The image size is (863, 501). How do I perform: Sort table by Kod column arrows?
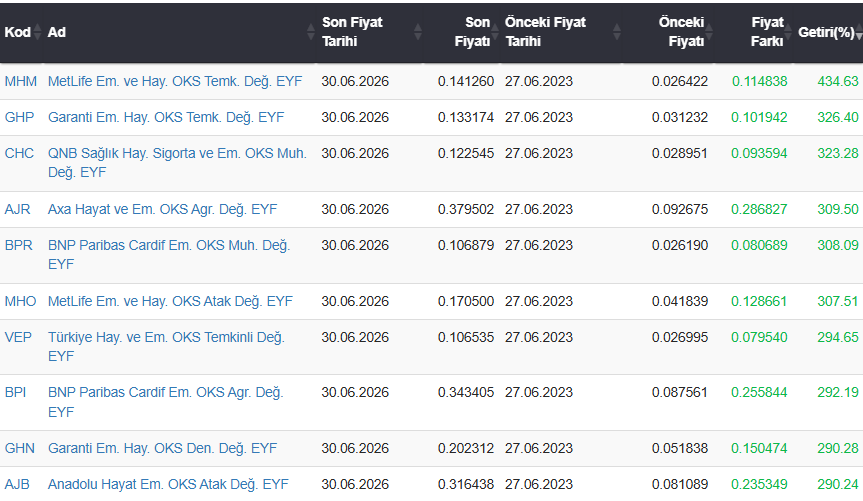(x=37, y=32)
